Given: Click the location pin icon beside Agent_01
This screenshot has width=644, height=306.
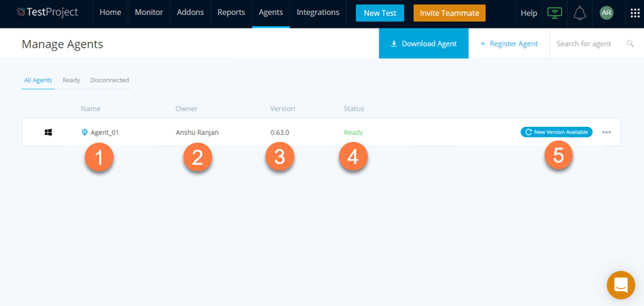Looking at the screenshot, I should pyautogui.click(x=85, y=132).
